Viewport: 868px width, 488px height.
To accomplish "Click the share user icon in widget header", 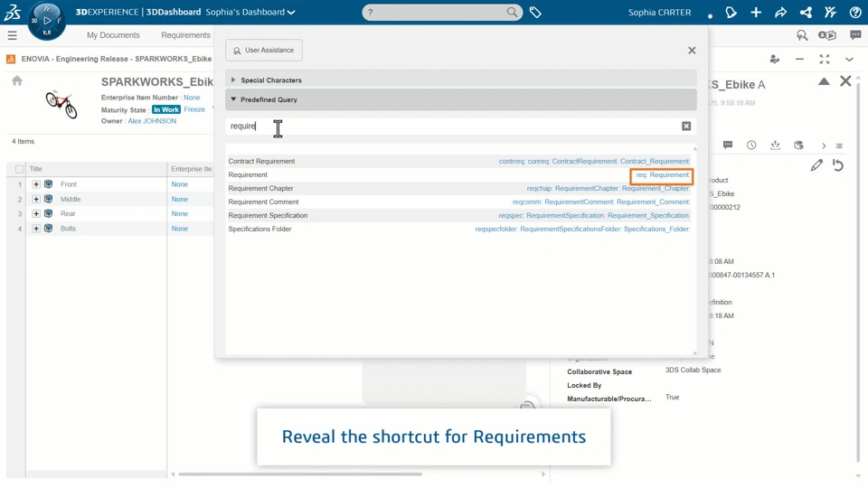I will [775, 60].
